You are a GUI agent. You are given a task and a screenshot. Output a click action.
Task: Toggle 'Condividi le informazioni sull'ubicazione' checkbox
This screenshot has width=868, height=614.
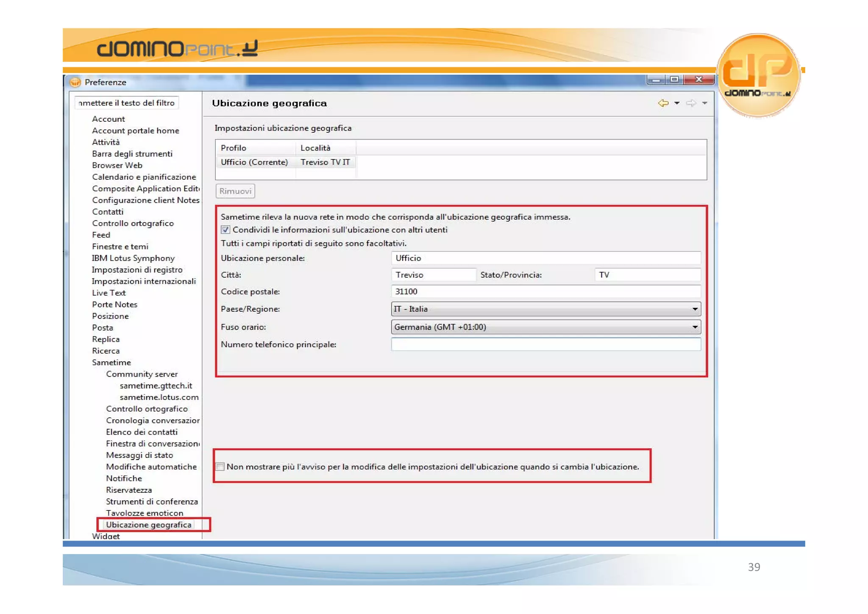(x=225, y=230)
